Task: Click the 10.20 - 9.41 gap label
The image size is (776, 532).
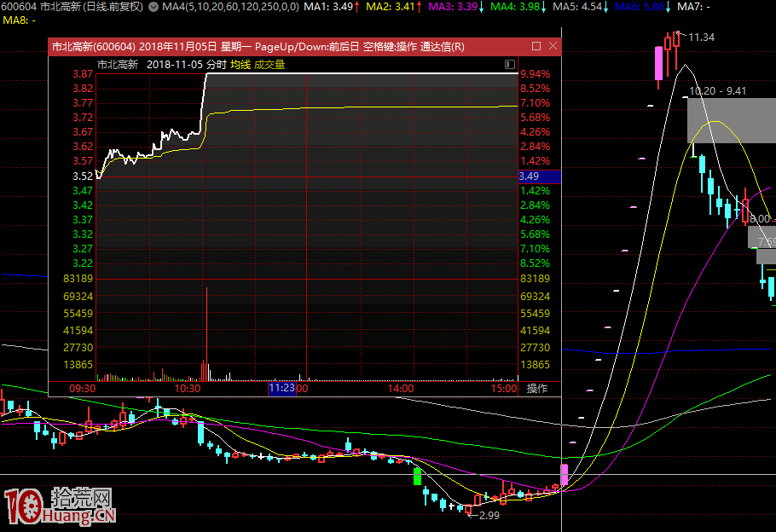Action: tap(718, 91)
